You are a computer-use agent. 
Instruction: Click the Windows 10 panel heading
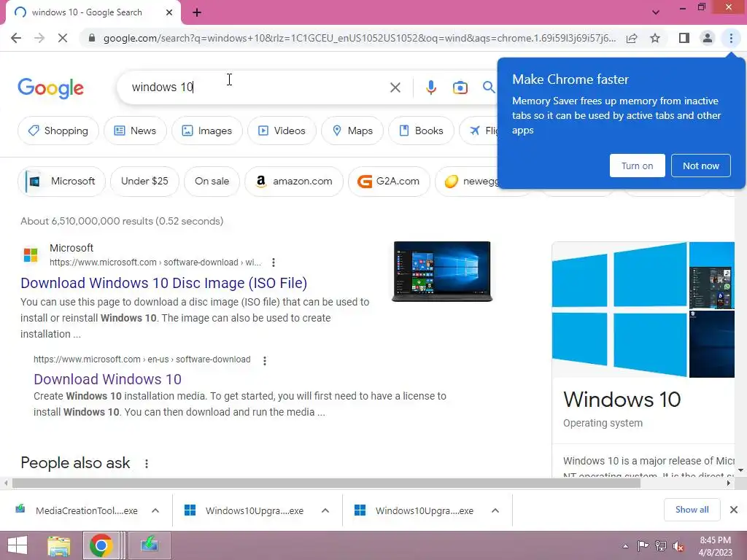pyautogui.click(x=622, y=400)
